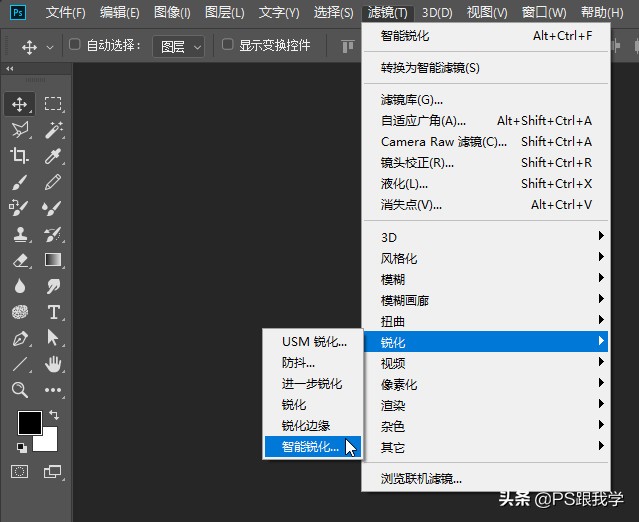Choose the Pencil tool
The image size is (639, 522).
pos(53,182)
